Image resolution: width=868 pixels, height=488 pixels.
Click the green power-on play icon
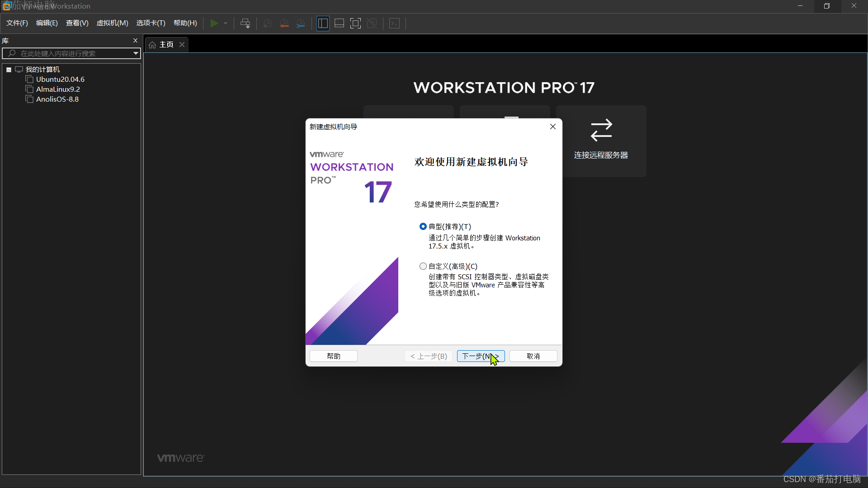pyautogui.click(x=214, y=23)
